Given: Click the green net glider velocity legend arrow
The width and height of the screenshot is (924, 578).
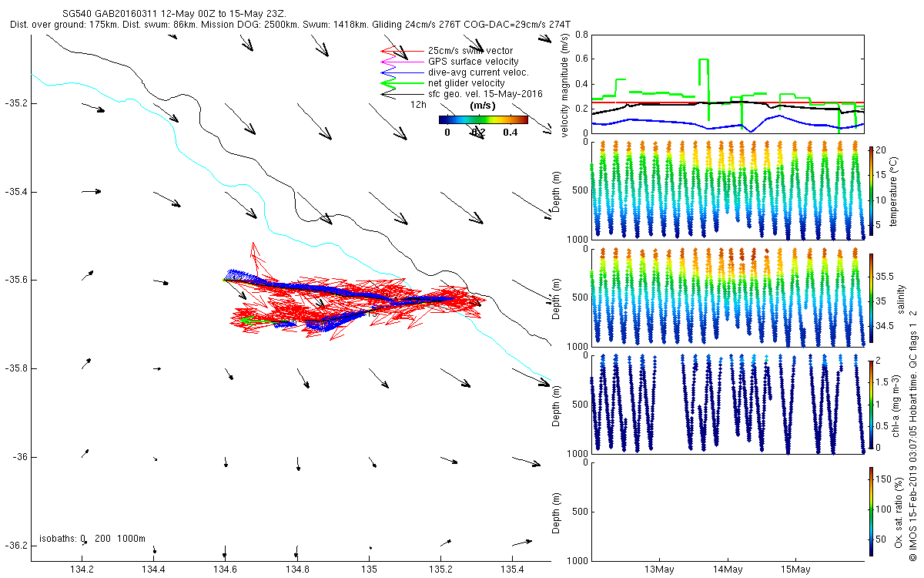Looking at the screenshot, I should (399, 83).
